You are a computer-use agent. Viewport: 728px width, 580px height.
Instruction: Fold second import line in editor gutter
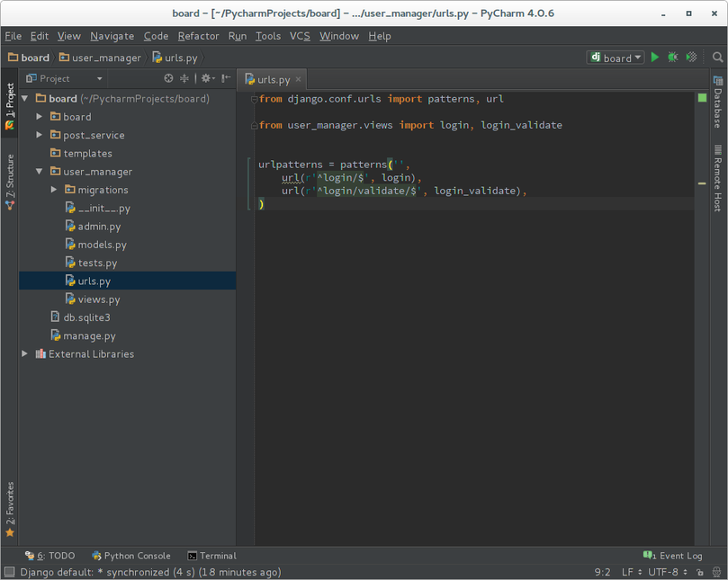pyautogui.click(x=254, y=125)
